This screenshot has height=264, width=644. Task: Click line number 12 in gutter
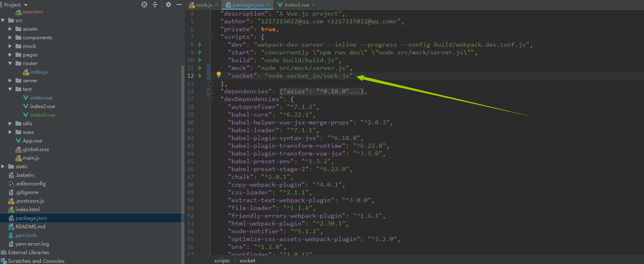point(191,76)
